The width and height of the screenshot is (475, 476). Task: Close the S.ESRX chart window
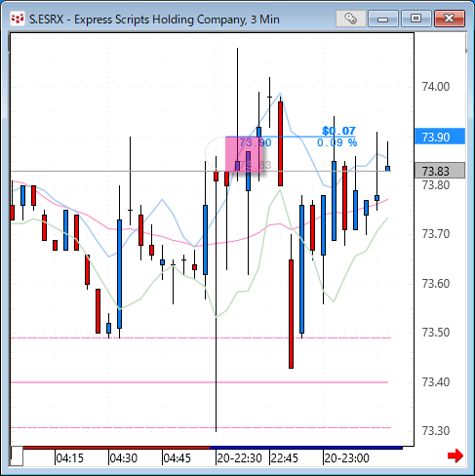point(450,19)
